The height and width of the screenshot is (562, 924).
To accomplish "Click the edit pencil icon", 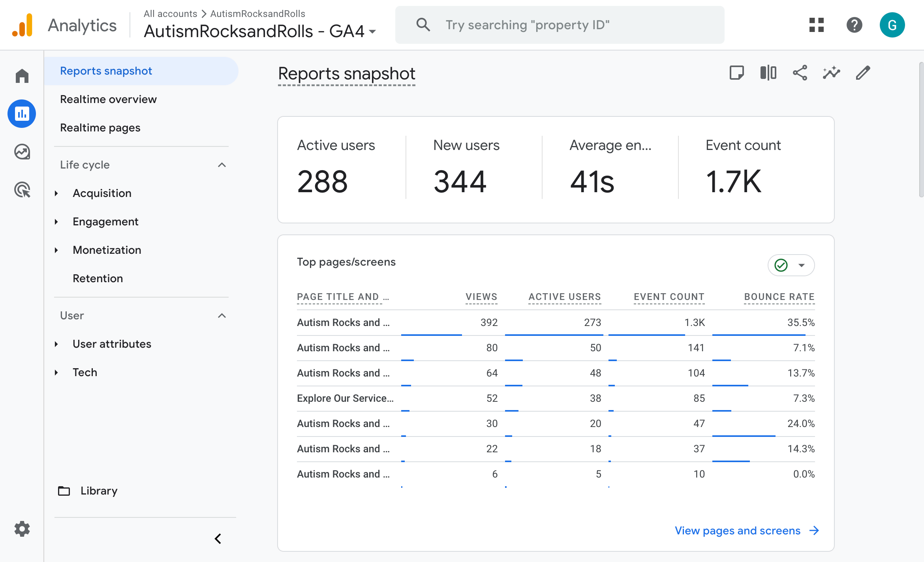I will click(863, 73).
